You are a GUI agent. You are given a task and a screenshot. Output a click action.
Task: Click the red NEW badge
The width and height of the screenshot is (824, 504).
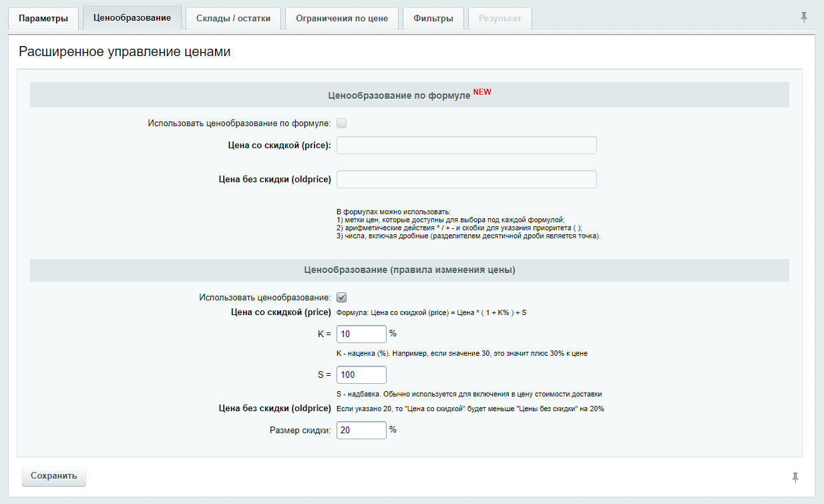click(482, 92)
